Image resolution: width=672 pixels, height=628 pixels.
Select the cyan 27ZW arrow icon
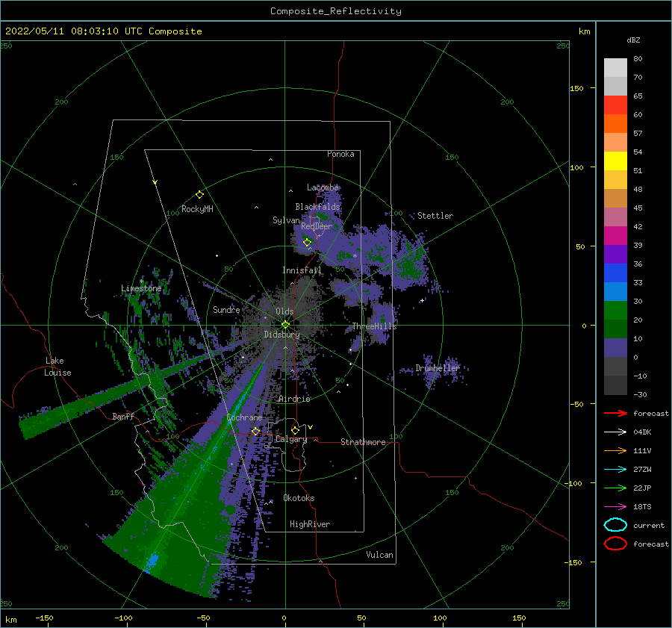(x=615, y=470)
